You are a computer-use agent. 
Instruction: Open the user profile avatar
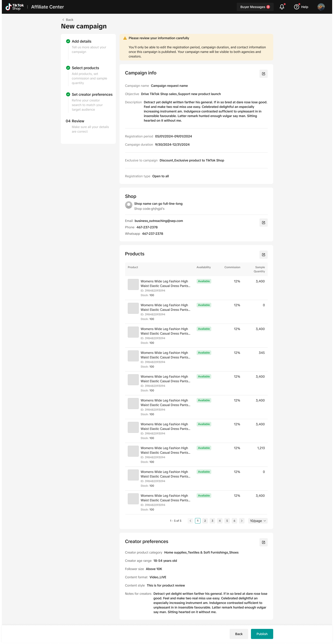tap(321, 7)
